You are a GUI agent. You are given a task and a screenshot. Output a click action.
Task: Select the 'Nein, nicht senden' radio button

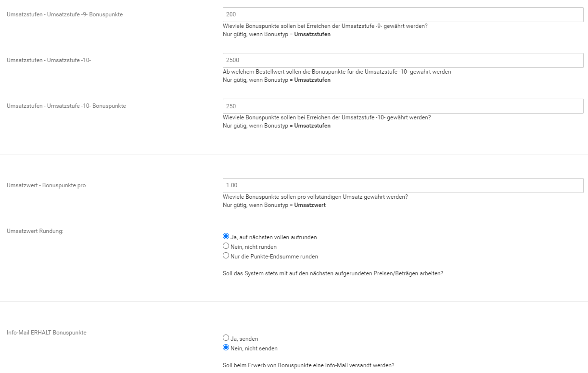226,347
